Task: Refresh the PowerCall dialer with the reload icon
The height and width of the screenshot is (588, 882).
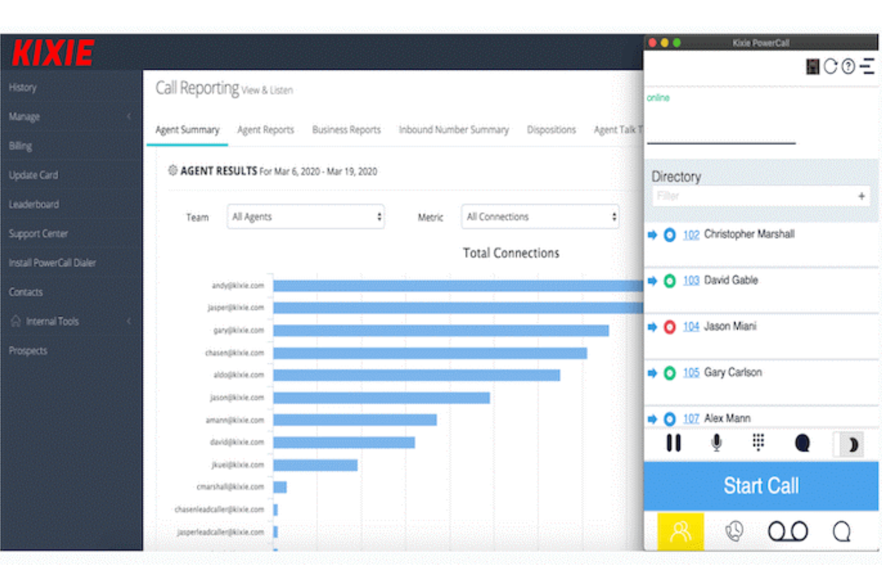Action: coord(830,66)
